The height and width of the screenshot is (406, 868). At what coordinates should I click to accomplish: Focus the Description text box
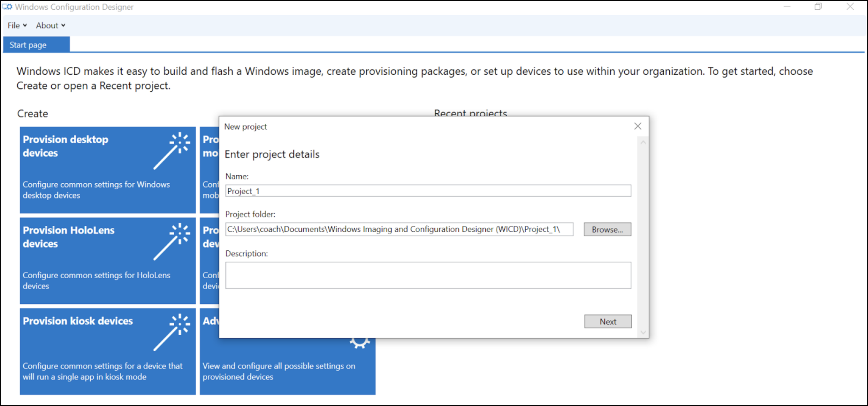click(428, 275)
